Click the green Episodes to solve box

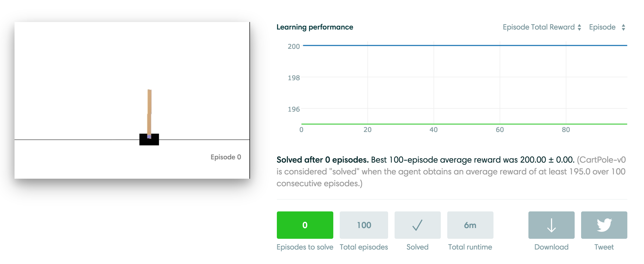[305, 225]
